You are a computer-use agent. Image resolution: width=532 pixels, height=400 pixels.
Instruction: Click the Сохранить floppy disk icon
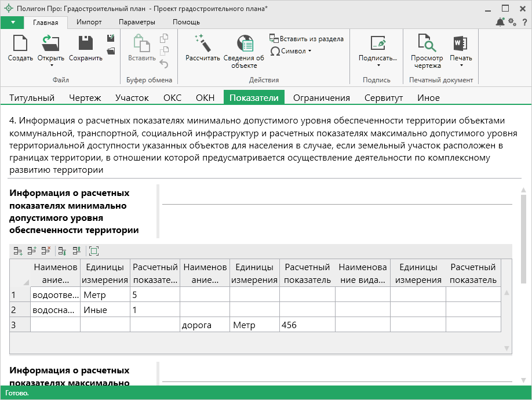click(85, 43)
